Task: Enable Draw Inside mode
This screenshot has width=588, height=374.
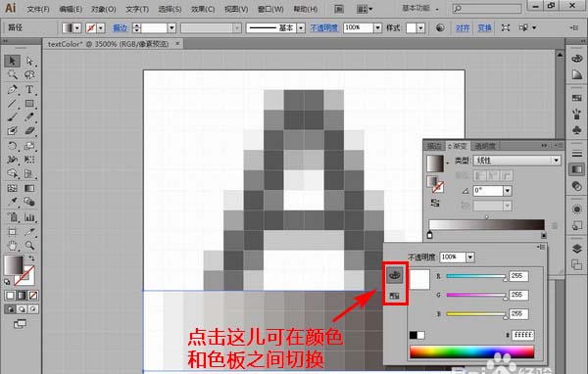Action: point(33,309)
